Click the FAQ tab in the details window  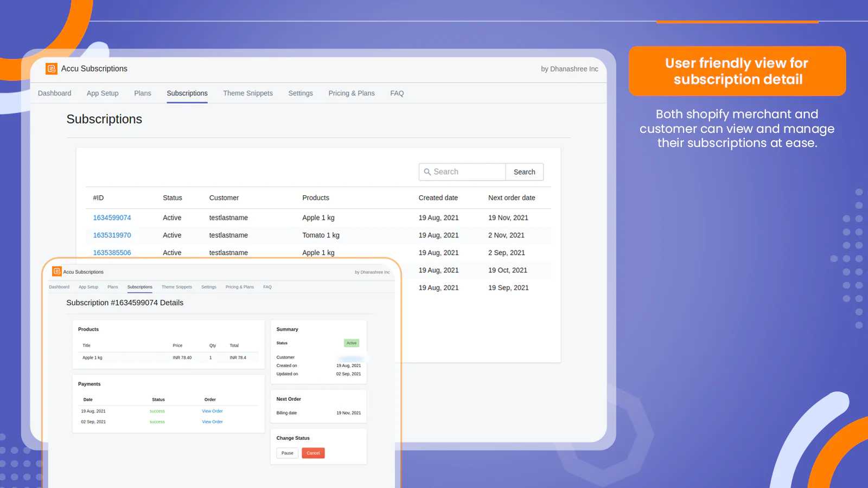tap(267, 287)
